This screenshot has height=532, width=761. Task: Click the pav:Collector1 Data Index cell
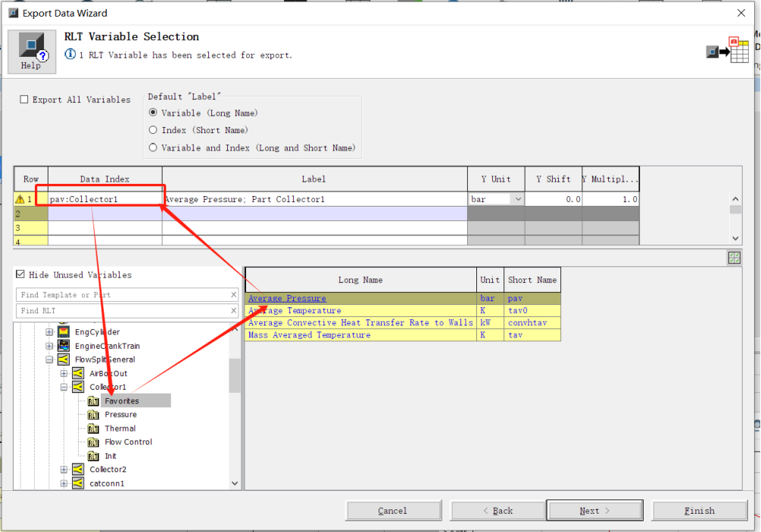point(104,199)
